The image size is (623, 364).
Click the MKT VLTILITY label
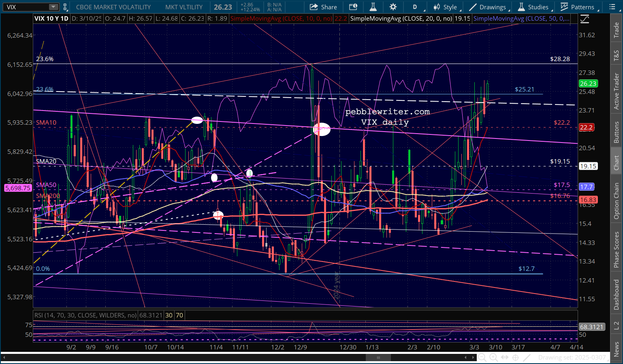point(184,7)
